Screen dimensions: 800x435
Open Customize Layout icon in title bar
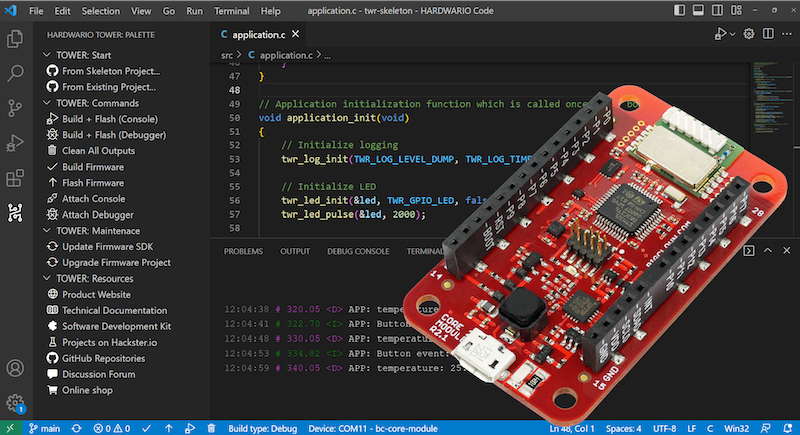736,10
